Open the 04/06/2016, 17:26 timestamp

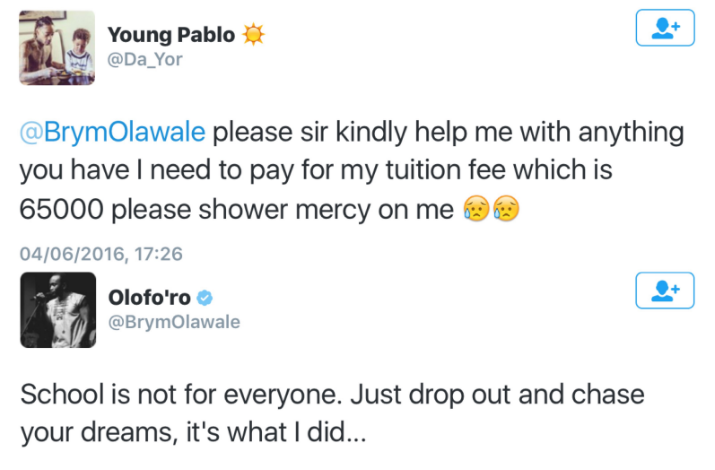(x=101, y=254)
